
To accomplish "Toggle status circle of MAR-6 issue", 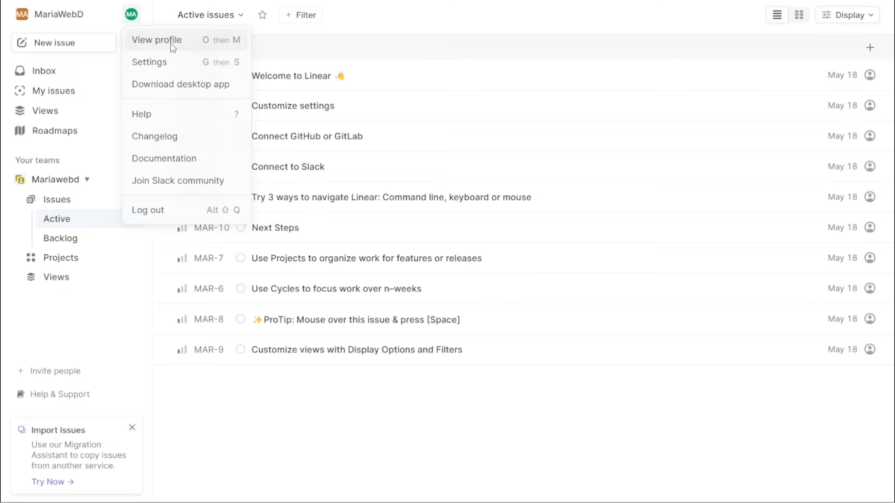I will click(x=240, y=288).
